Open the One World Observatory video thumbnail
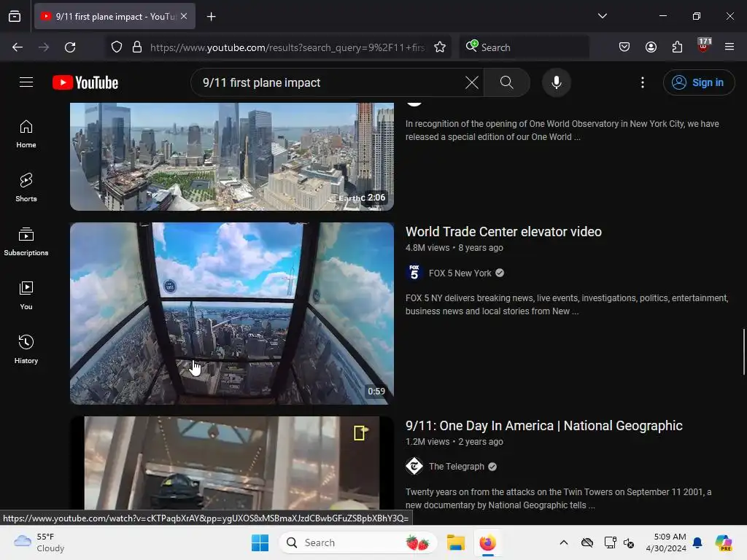The image size is (747, 560). pyautogui.click(x=232, y=156)
